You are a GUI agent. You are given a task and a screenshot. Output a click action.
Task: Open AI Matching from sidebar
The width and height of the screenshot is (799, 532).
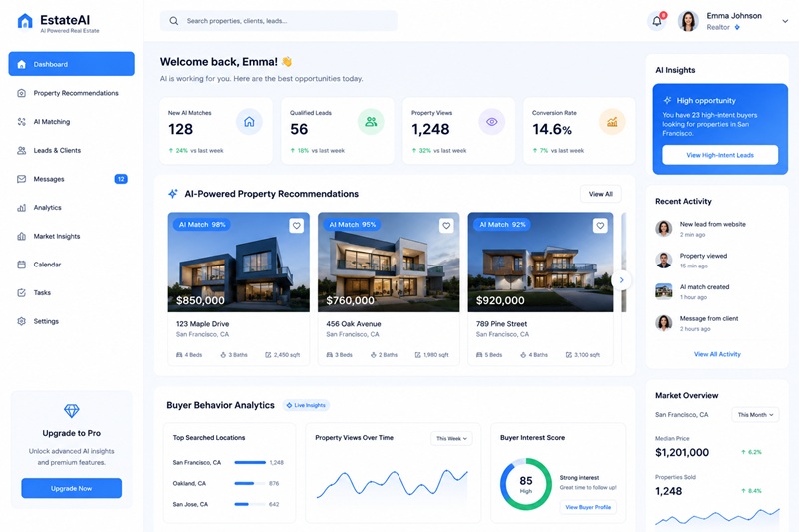[x=71, y=121]
